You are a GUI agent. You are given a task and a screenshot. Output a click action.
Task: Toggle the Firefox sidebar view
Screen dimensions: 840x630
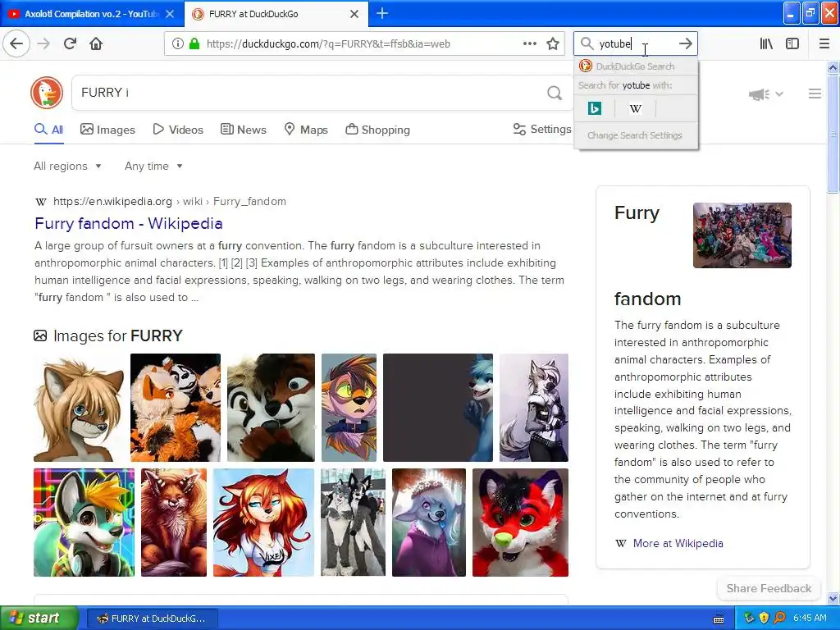pos(792,43)
